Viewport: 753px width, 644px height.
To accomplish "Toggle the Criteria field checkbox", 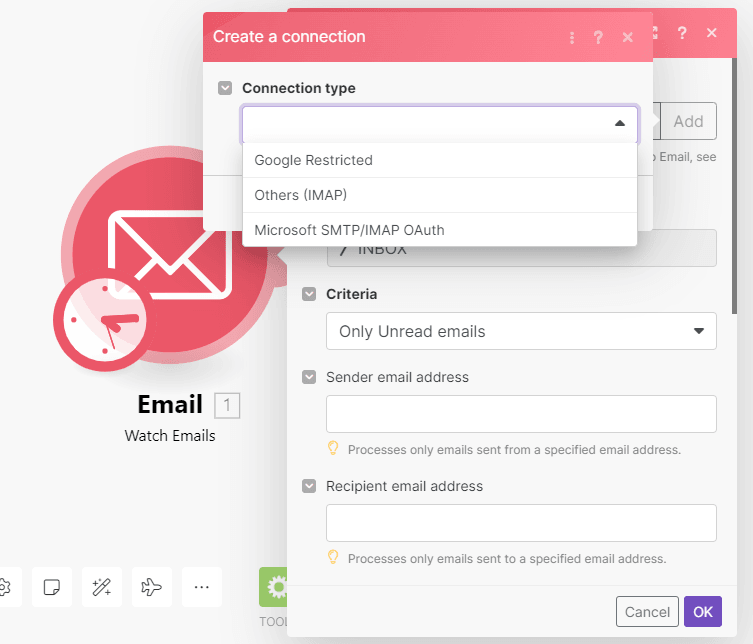I will click(309, 295).
